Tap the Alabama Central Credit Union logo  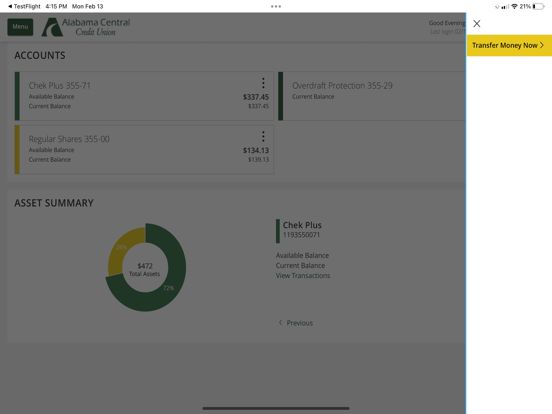tap(86, 27)
